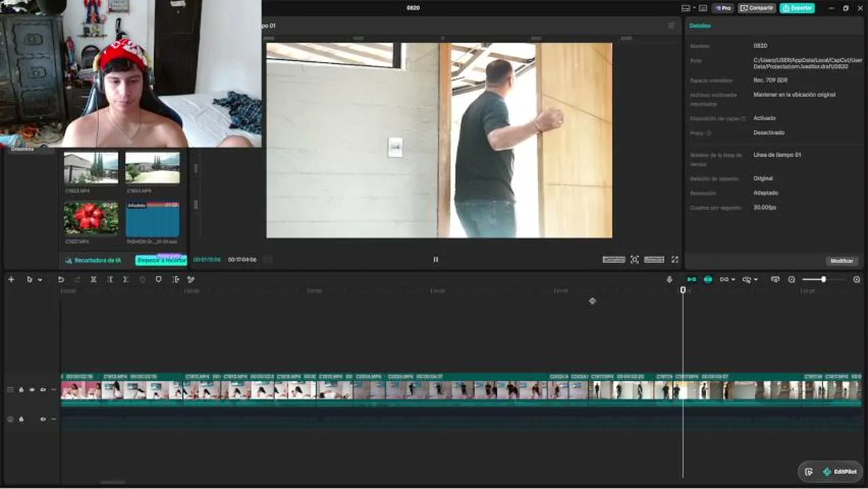
Task: Trim right of playhead
Action: (x=126, y=279)
